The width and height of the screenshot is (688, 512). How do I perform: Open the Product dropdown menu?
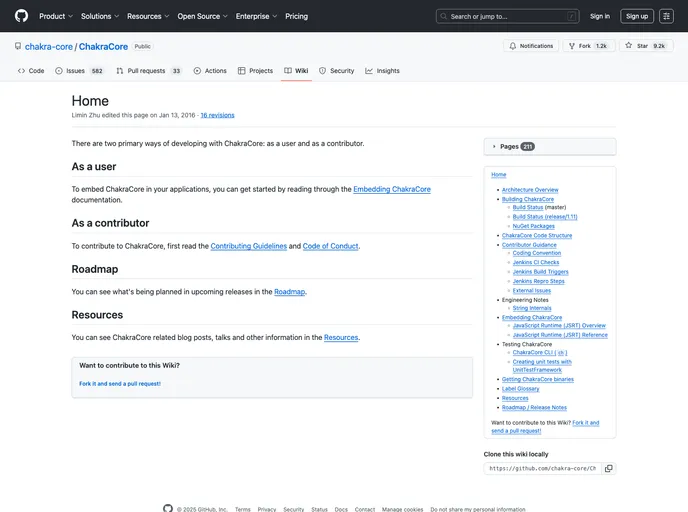[x=56, y=16]
